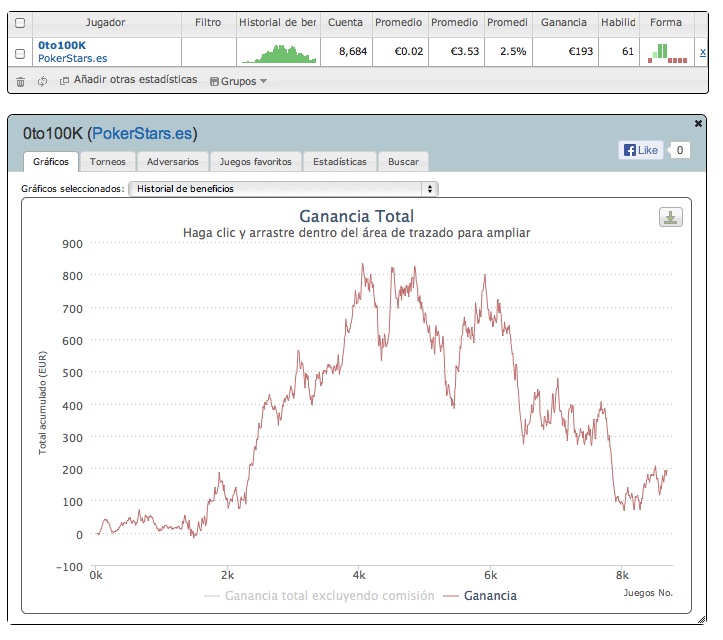Viewport: 723px width, 640px height.
Task: Switch to the Gráficos tab
Action: (x=51, y=162)
